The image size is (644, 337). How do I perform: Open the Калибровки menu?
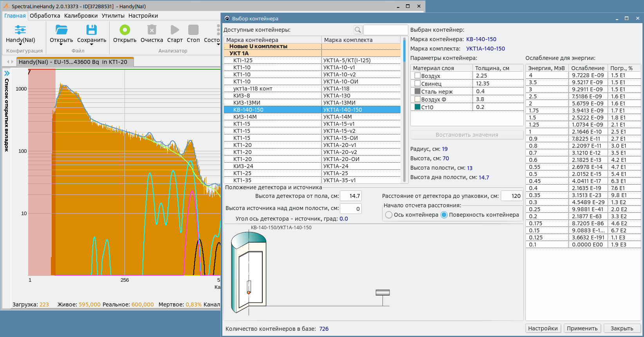(81, 16)
